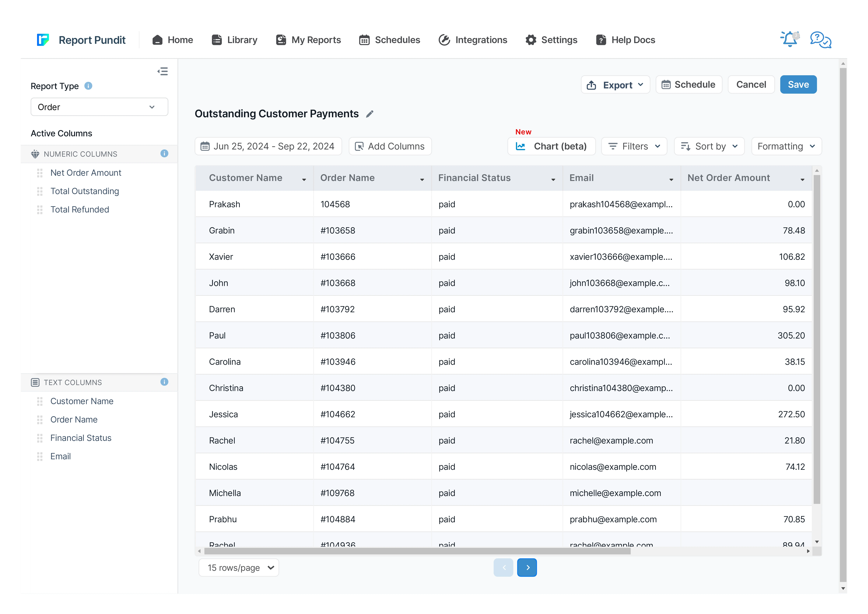
Task: Click the pencil icon to edit report title
Action: (x=370, y=114)
